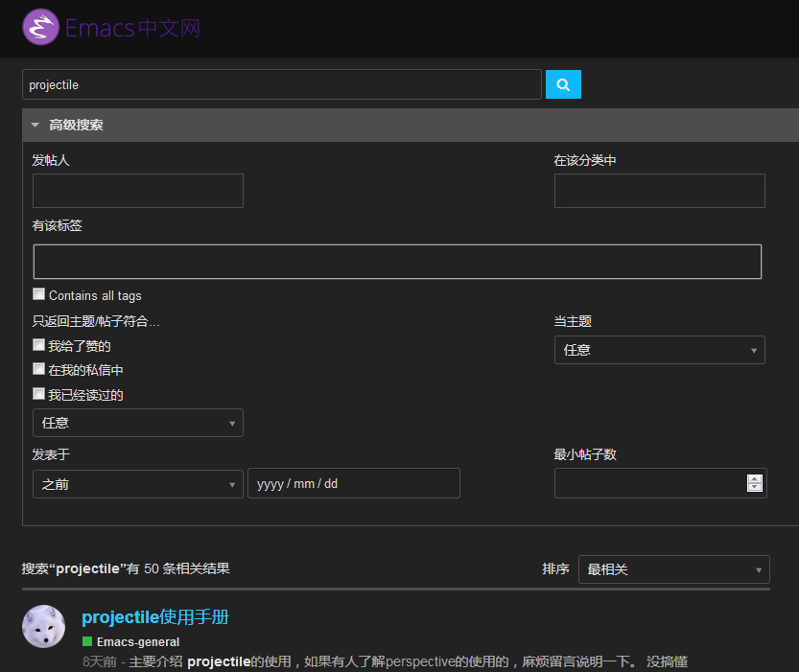This screenshot has width=799, height=672.
Task: Click the 8天前 timestamp text
Action: coord(100,661)
